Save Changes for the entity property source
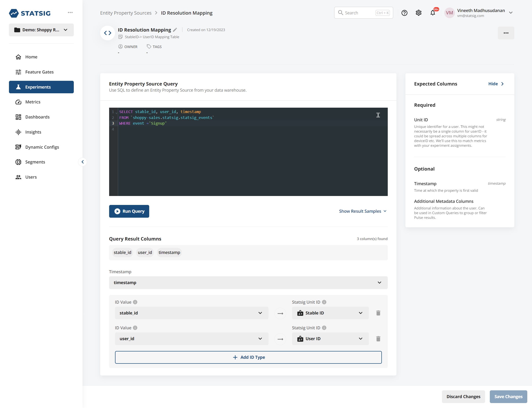 (508, 396)
